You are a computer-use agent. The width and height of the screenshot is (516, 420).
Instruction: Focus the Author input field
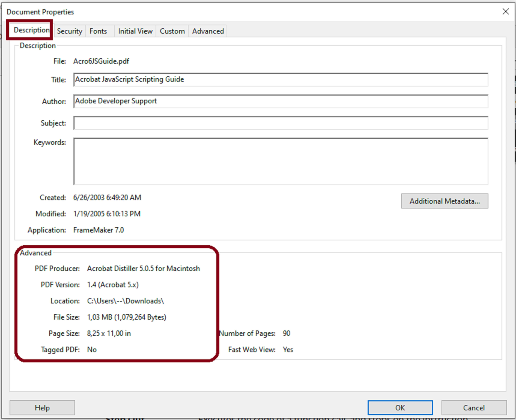[x=281, y=101]
